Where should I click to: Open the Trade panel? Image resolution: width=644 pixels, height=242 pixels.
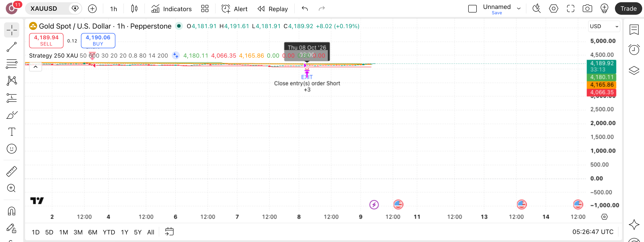628,9
